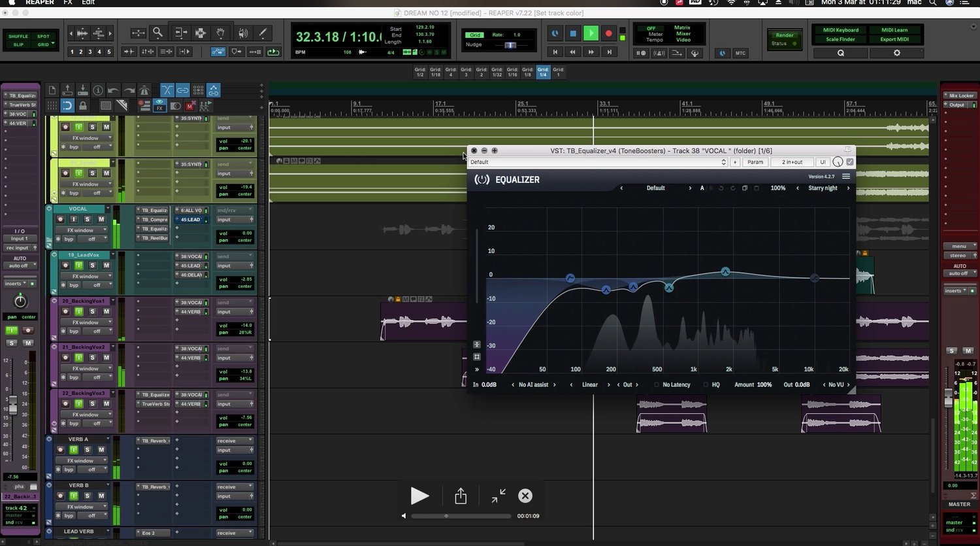Click the 2kHz EQ band node
The width and height of the screenshot is (980, 546).
[x=725, y=271]
